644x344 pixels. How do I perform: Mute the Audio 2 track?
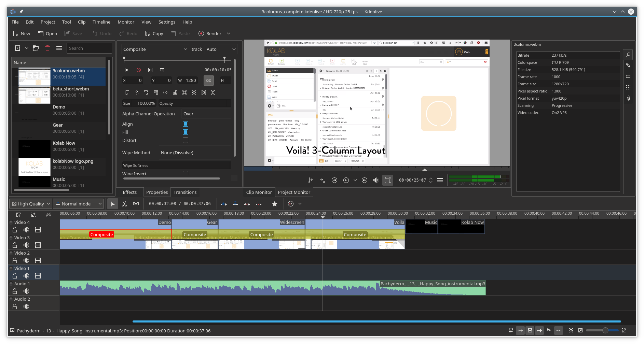tap(26, 306)
